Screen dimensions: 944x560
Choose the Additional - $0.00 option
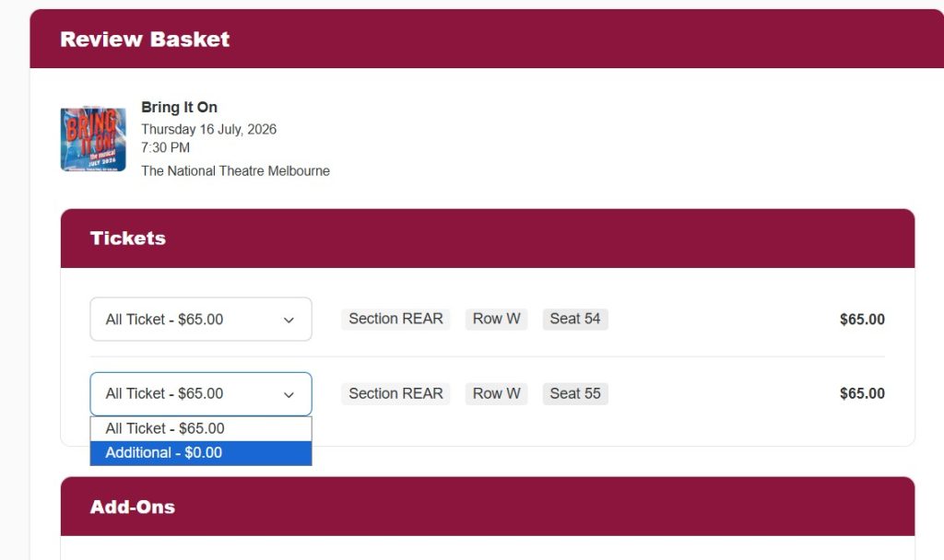pyautogui.click(x=201, y=453)
